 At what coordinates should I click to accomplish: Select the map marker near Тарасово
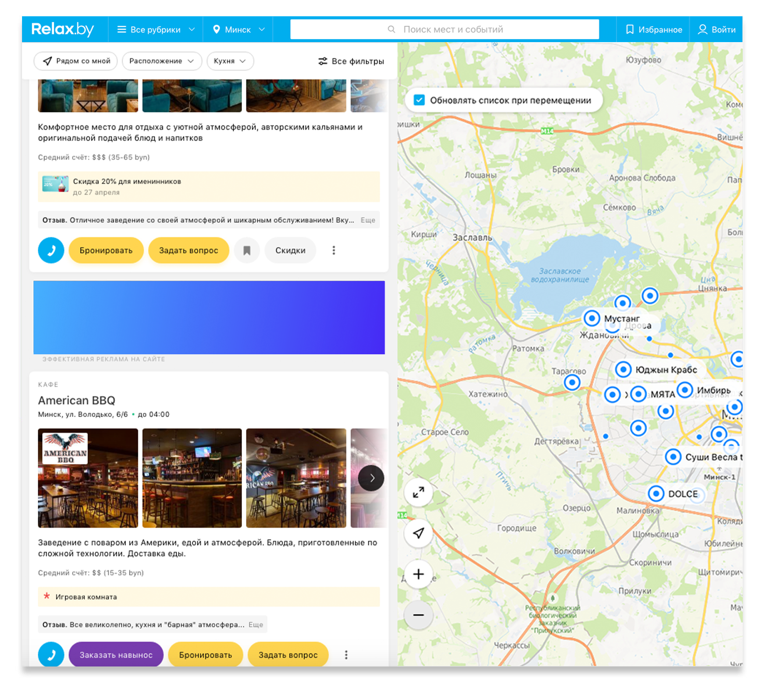coord(572,382)
